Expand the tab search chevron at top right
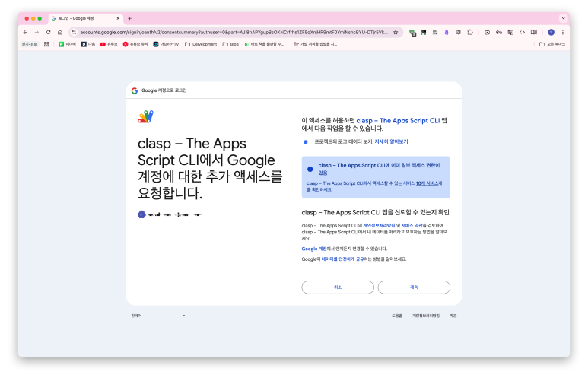This screenshot has height=381, width=588. [562, 18]
